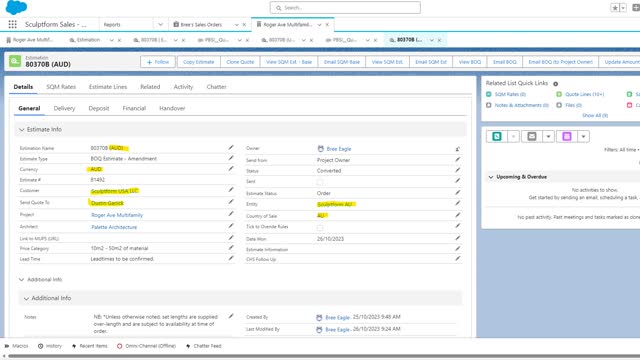Switch to Financial sub-tab

(x=134, y=108)
